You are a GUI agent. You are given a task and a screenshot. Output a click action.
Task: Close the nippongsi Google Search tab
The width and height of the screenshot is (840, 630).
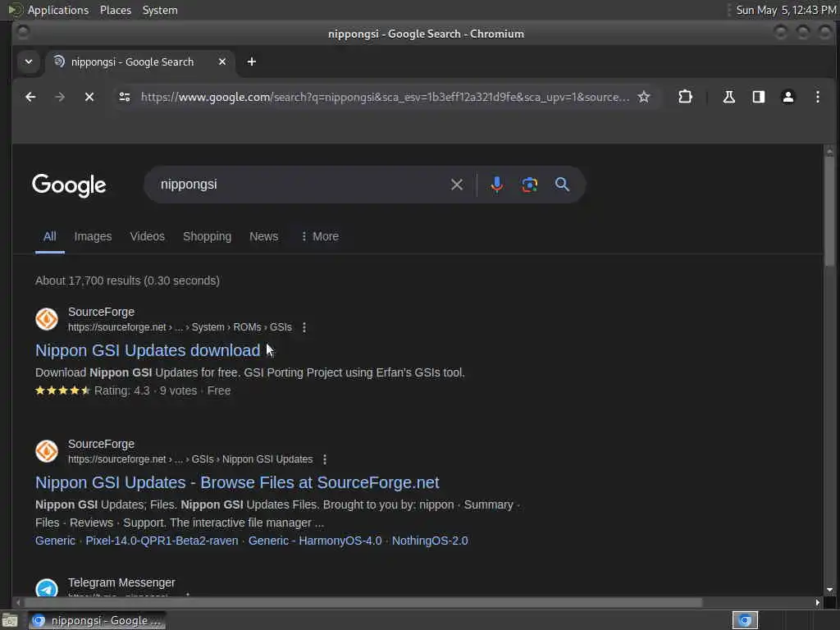tap(222, 62)
